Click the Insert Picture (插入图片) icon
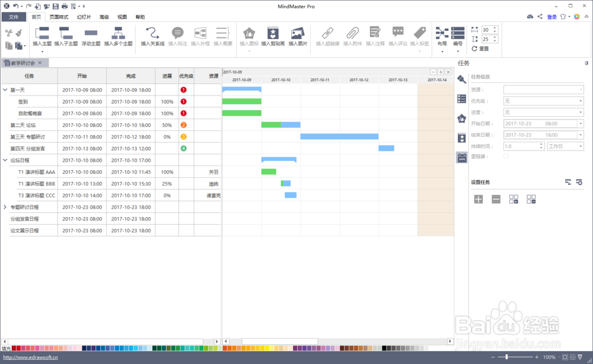The width and height of the screenshot is (593, 364). tap(298, 34)
